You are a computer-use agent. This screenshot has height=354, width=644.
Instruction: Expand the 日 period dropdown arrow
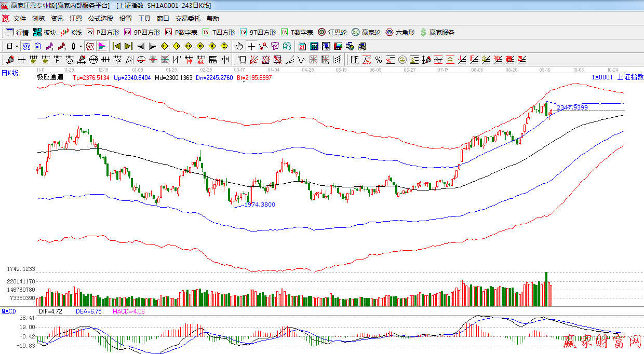point(17,46)
